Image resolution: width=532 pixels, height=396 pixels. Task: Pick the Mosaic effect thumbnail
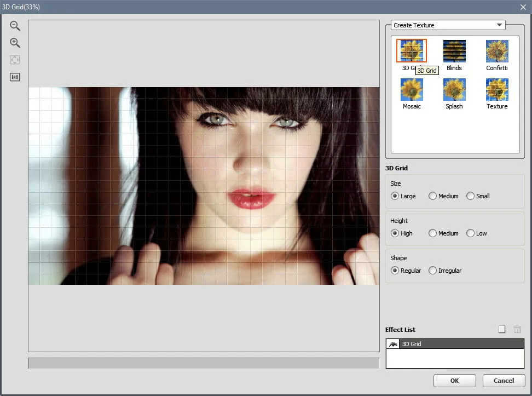click(x=412, y=90)
